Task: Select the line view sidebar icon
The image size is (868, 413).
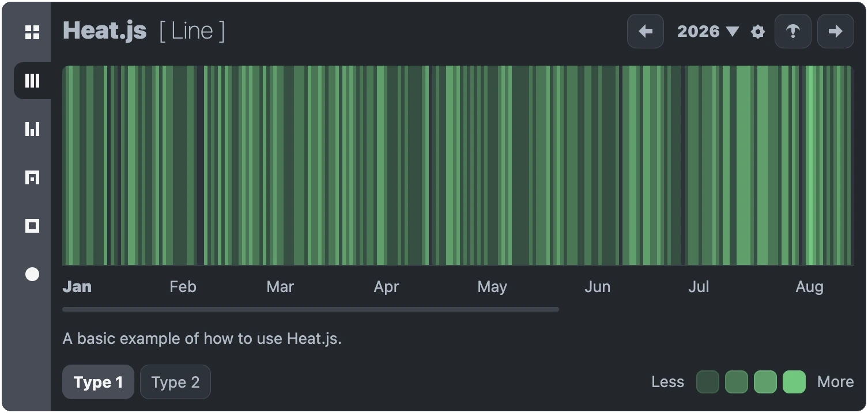Action: pos(32,81)
